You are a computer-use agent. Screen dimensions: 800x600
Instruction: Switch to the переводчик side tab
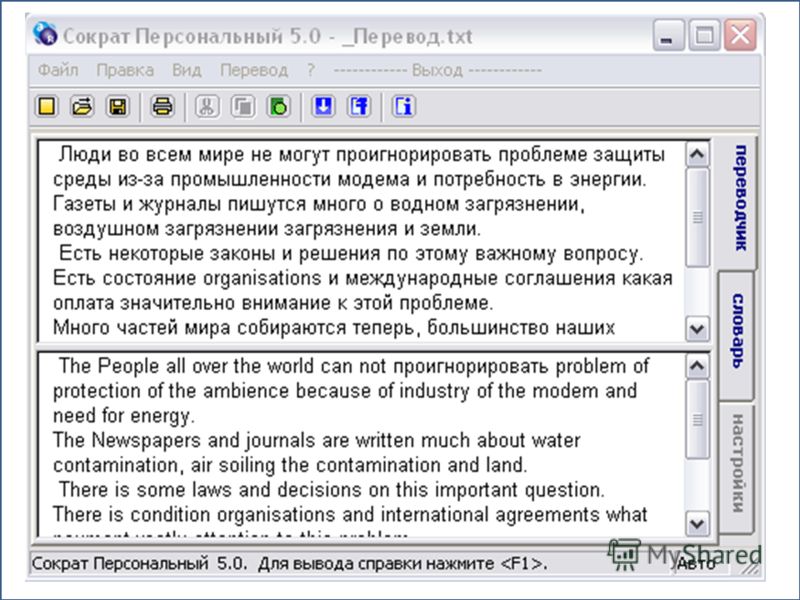[x=740, y=198]
